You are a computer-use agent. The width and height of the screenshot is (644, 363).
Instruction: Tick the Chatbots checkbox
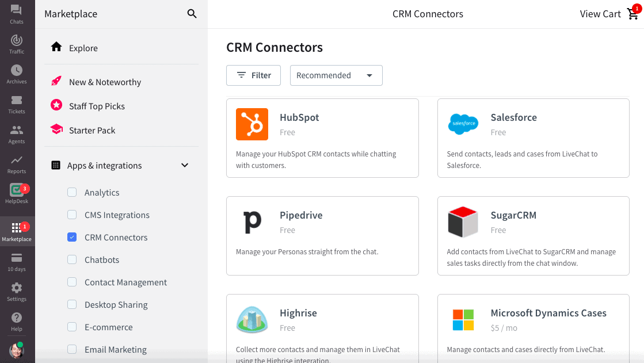(x=72, y=259)
